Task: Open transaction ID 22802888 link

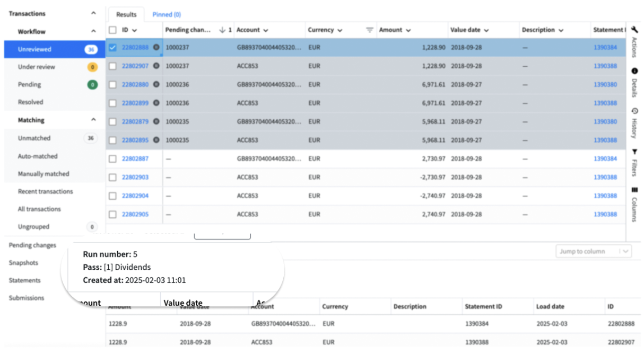Action: click(x=135, y=47)
